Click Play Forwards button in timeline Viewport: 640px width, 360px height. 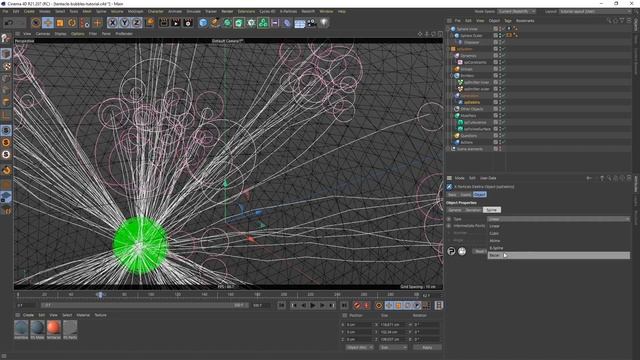point(313,305)
